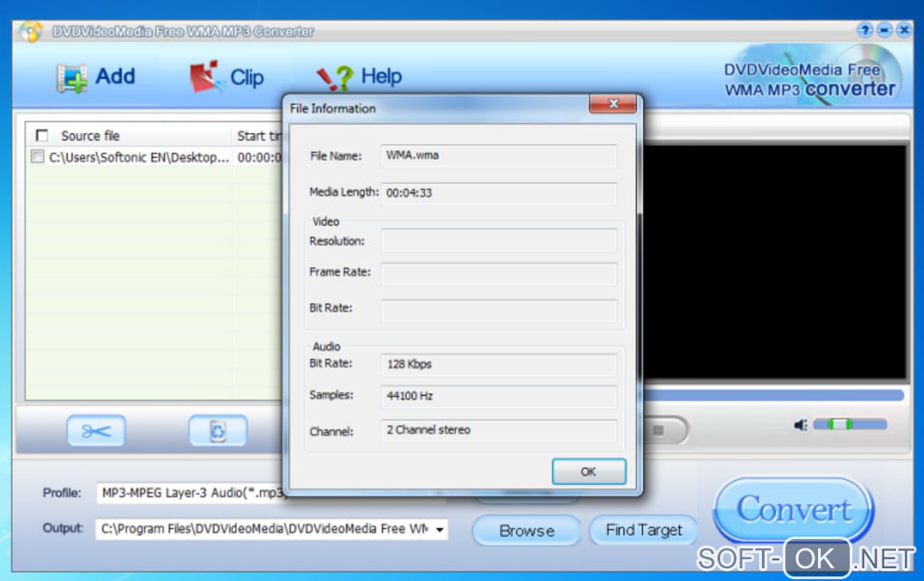This screenshot has height=581, width=924.
Task: Adjust the volume slider
Action: tap(849, 424)
